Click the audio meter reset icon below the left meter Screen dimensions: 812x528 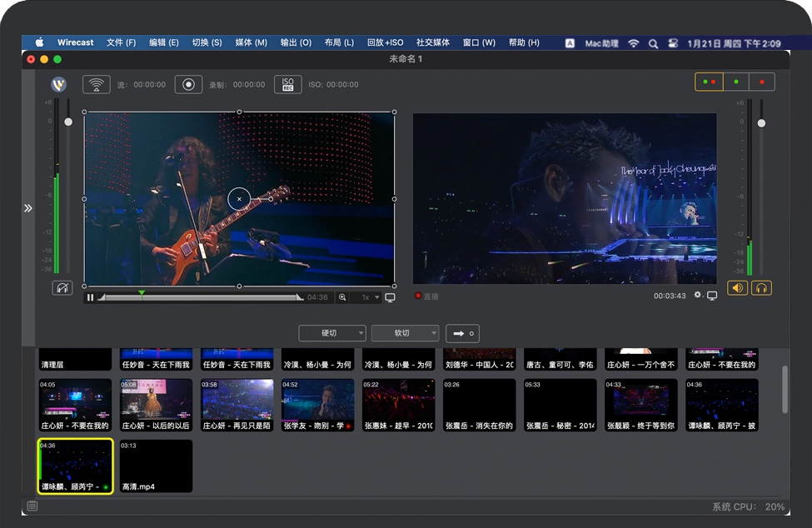(62, 288)
